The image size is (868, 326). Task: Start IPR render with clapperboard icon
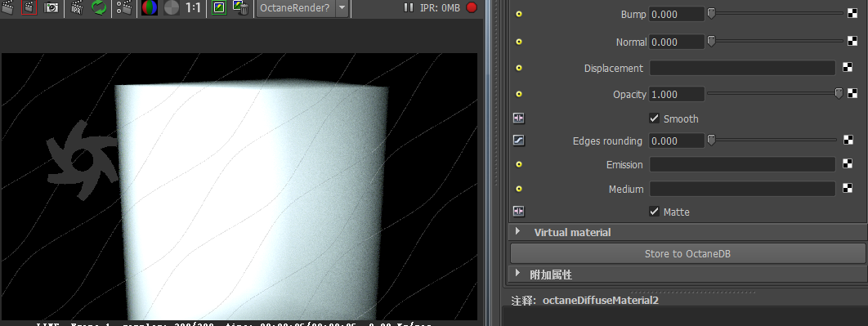point(77,7)
